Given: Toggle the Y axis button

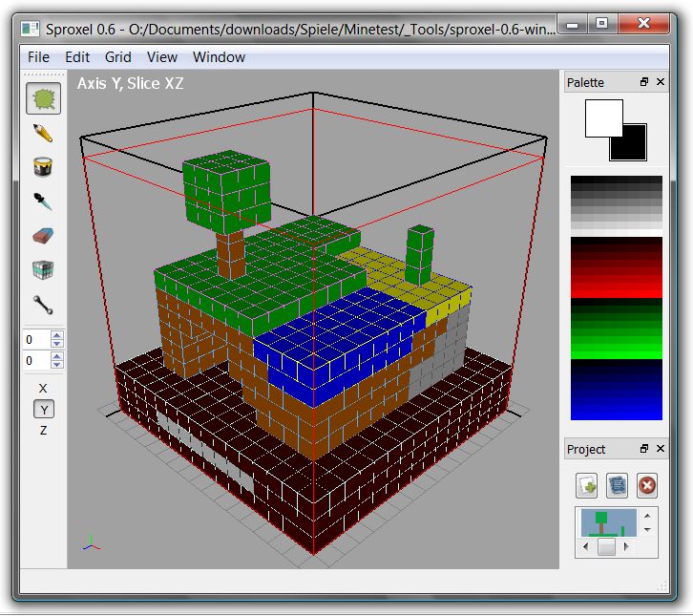Looking at the screenshot, I should pyautogui.click(x=43, y=410).
